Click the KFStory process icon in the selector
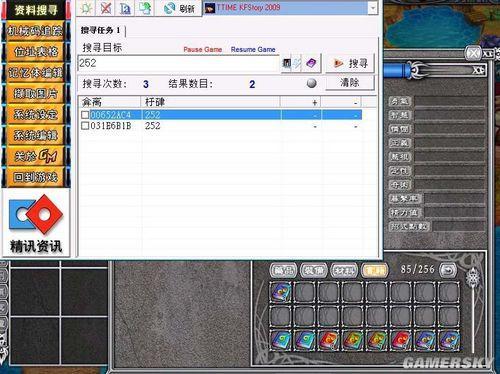The width and height of the screenshot is (500, 374). click(x=210, y=8)
